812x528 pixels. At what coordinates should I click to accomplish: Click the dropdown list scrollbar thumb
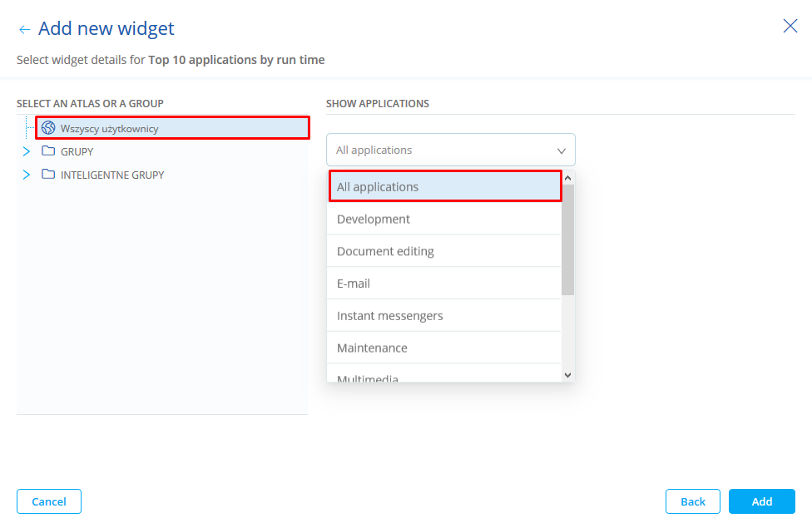click(568, 239)
